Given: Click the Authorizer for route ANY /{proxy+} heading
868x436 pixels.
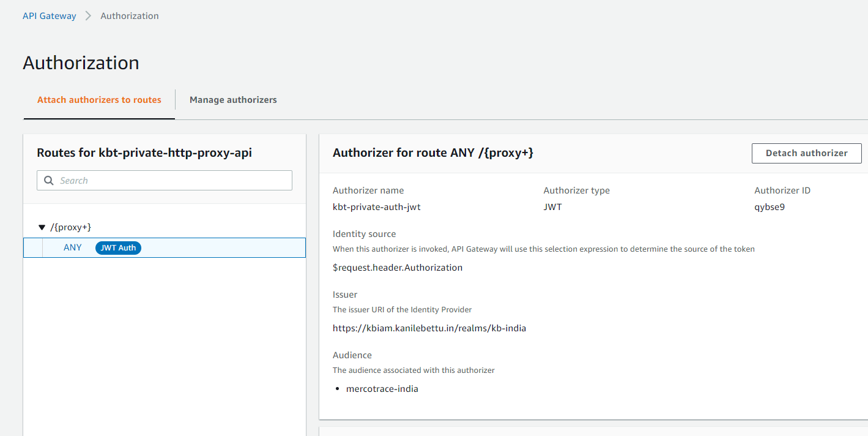Looking at the screenshot, I should (x=433, y=153).
